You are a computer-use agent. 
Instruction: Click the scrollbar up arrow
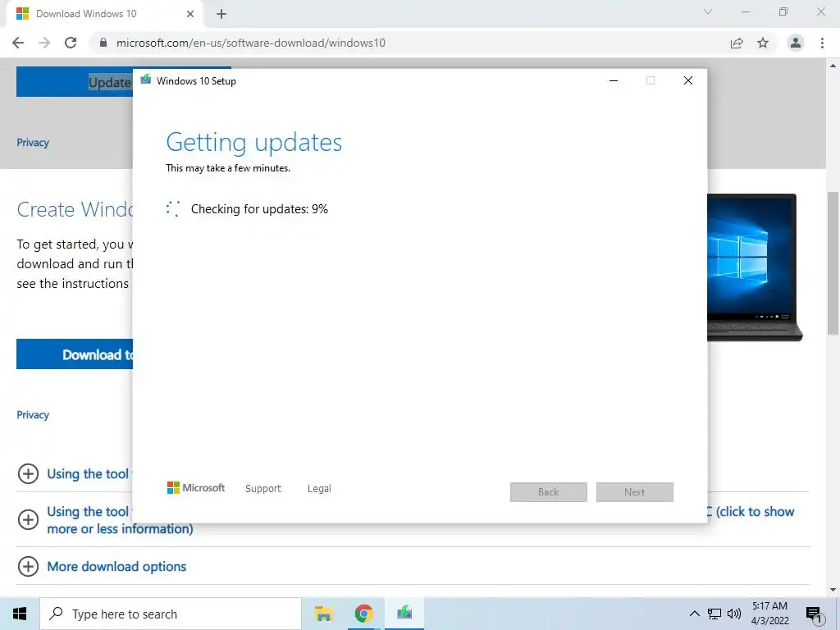pos(833,66)
